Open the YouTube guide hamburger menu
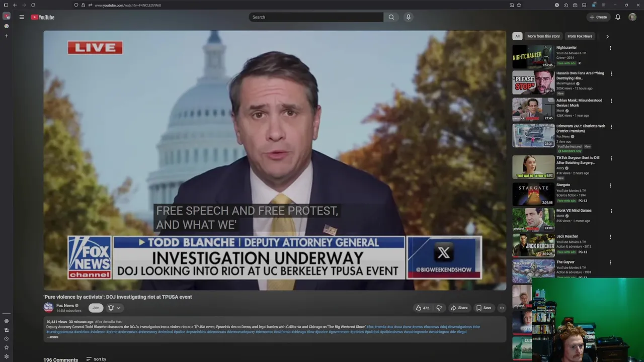The width and height of the screenshot is (644, 362). (x=22, y=17)
